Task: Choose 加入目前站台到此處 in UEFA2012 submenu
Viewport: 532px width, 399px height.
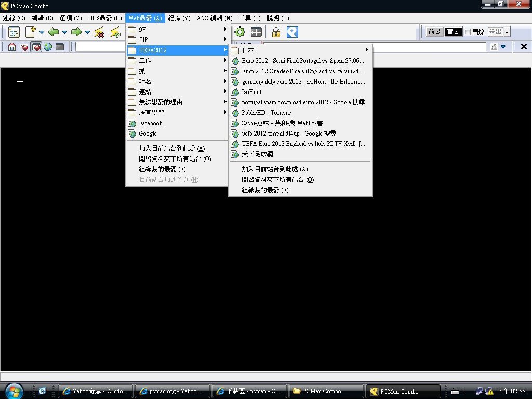Action: click(300, 169)
